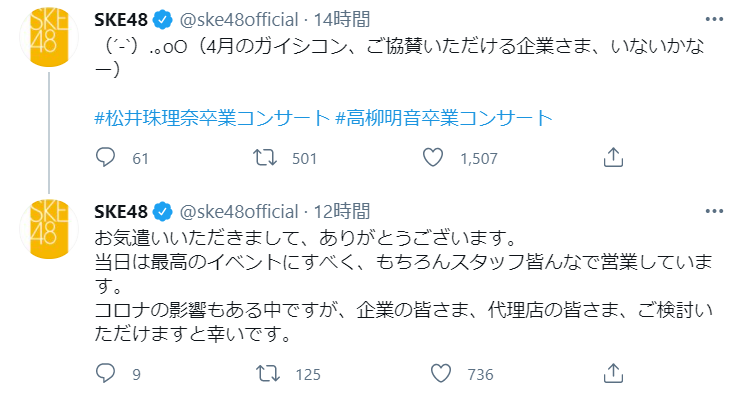Open second tweet text starting お気遣いいただきまして
The image size is (742, 394).
click(x=403, y=286)
